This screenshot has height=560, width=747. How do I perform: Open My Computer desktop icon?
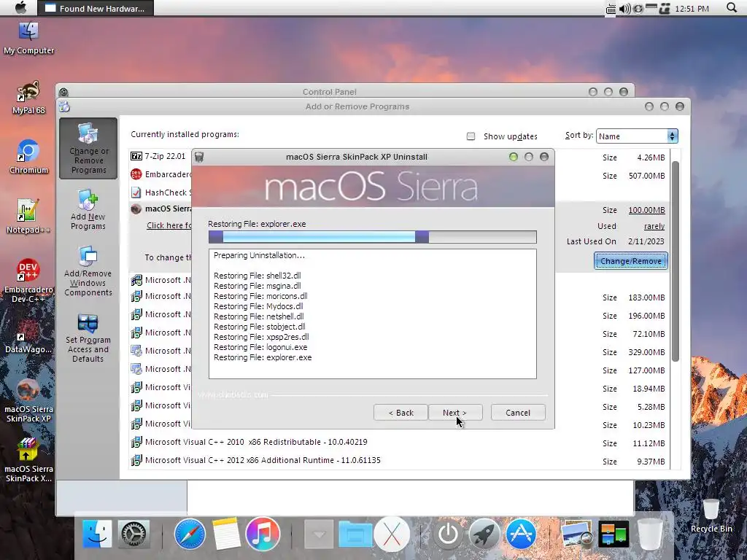tap(28, 38)
